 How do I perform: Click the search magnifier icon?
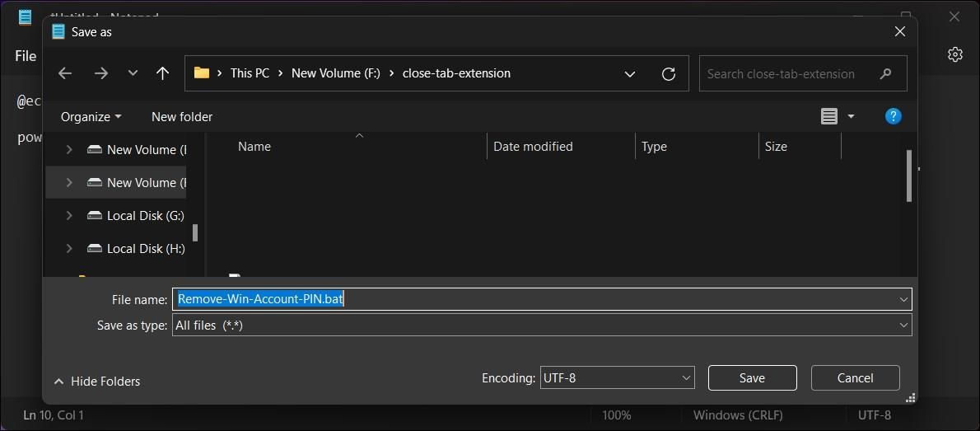click(x=885, y=74)
